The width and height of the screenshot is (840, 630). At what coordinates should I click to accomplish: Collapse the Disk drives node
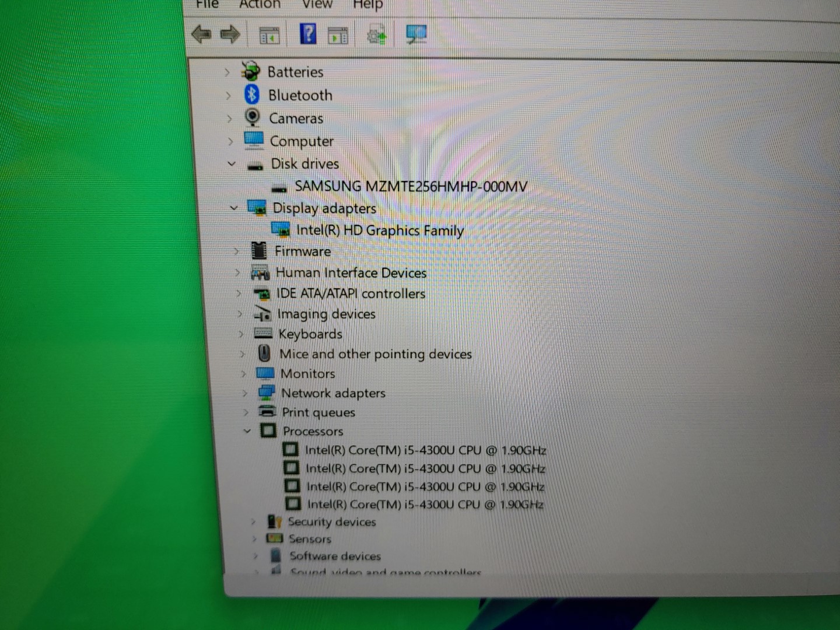[232, 164]
